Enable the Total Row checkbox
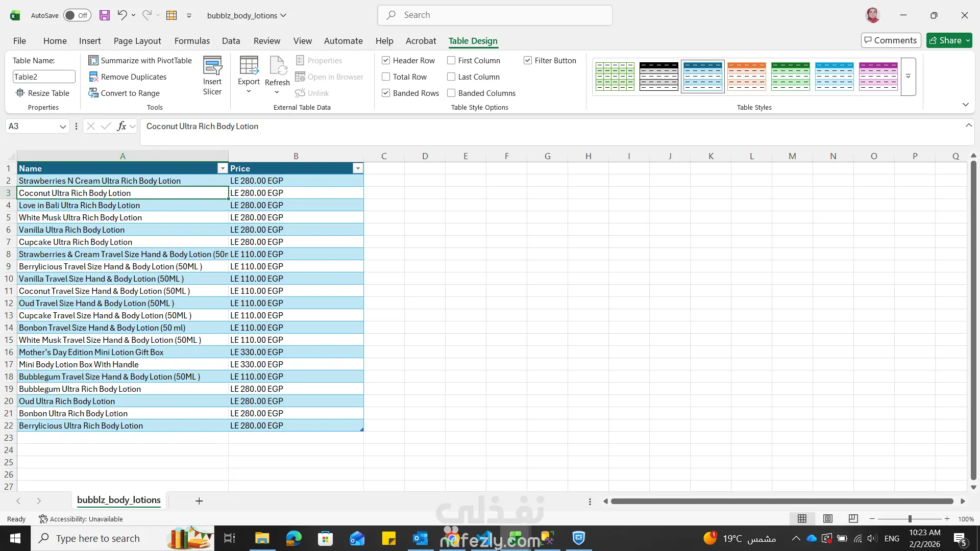The height and width of the screenshot is (551, 980). [x=386, y=77]
